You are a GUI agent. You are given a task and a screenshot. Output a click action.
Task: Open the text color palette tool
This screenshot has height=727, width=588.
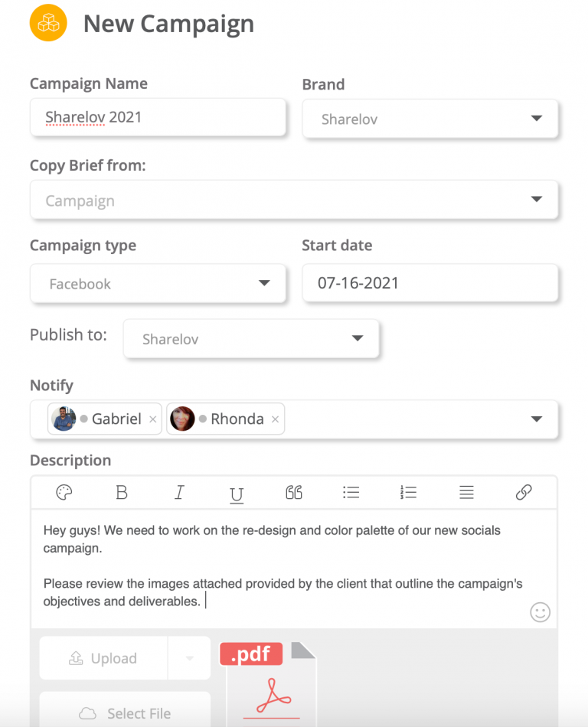tap(64, 493)
